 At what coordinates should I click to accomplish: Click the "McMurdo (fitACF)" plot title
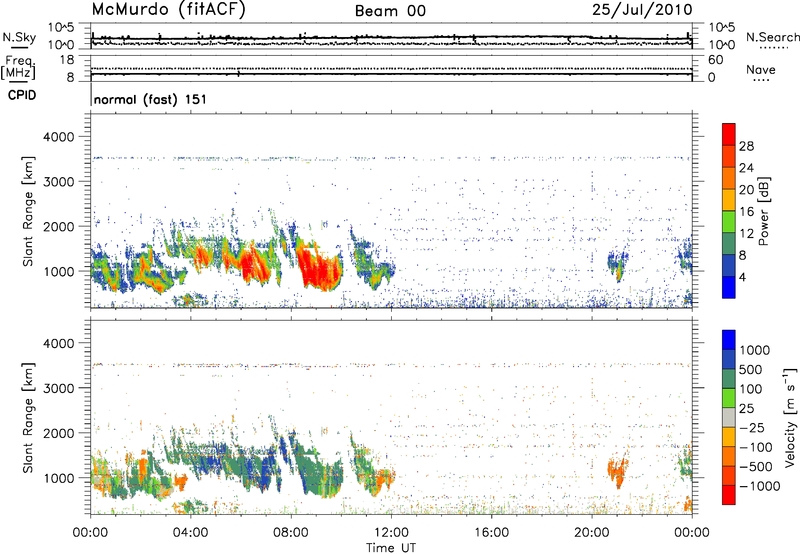[168, 10]
